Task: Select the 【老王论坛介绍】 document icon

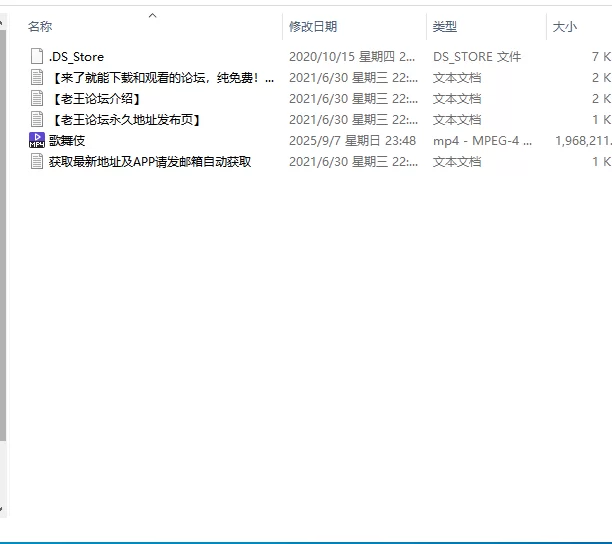Action: 37,99
